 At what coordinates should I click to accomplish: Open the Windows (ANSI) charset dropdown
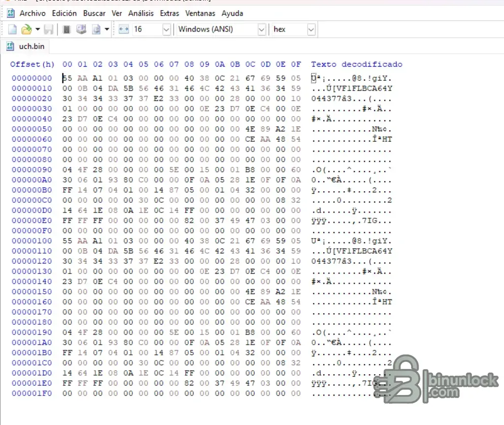coord(261,29)
